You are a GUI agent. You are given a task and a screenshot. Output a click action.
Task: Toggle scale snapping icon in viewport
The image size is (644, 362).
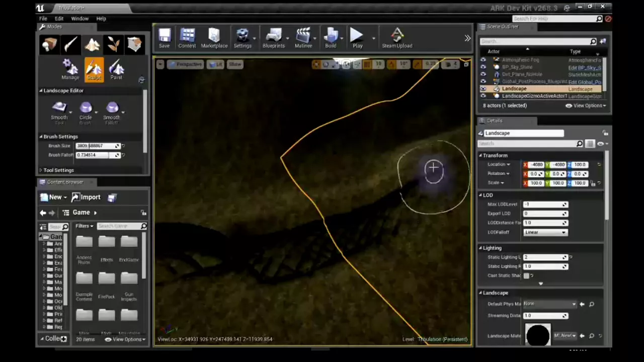(x=418, y=64)
